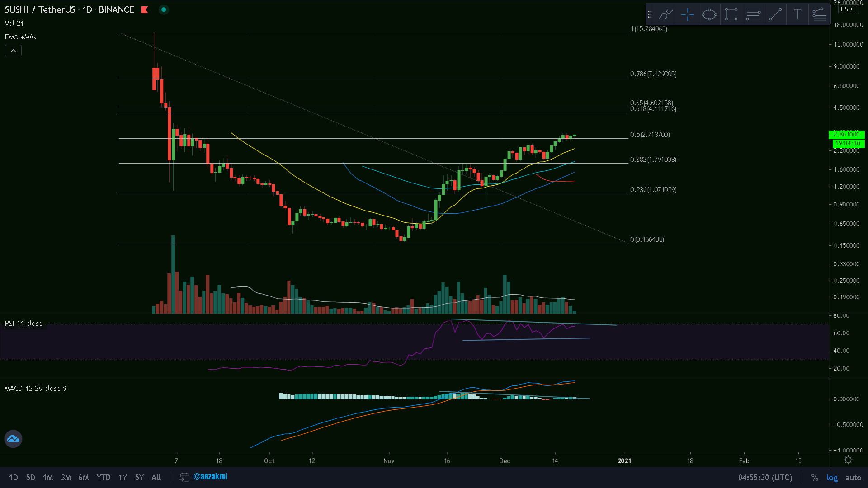Toggle percent scale mode
Image resolution: width=868 pixels, height=488 pixels.
coord(814,478)
